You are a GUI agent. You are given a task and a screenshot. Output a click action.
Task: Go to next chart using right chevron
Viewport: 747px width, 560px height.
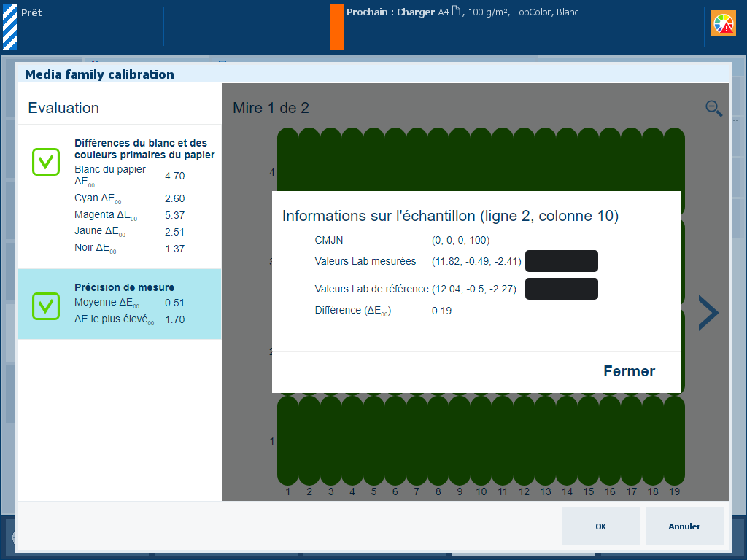coord(708,313)
